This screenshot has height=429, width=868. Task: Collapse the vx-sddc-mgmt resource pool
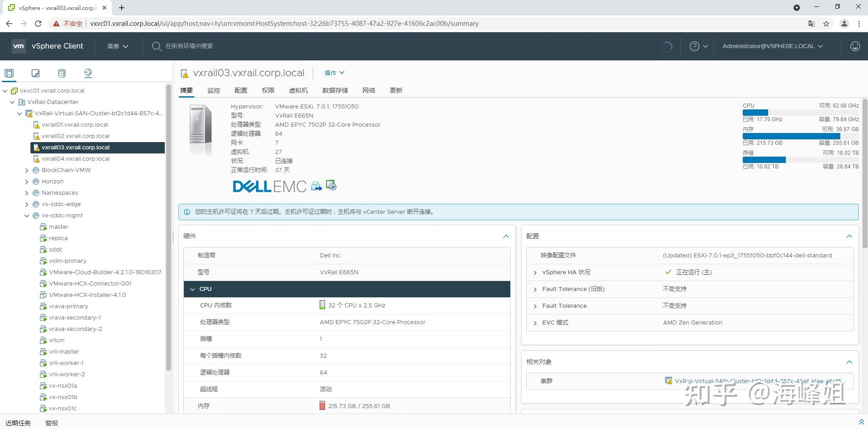pos(26,215)
